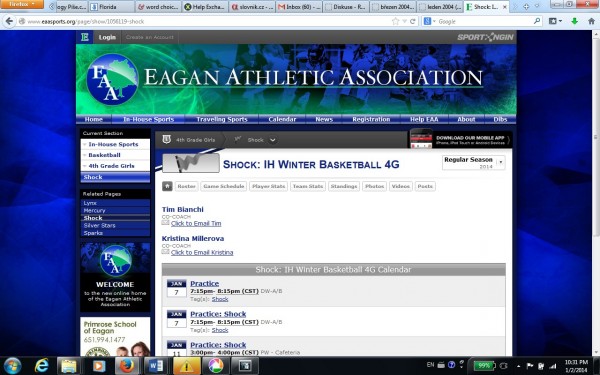Open the Roster tab

point(186,186)
